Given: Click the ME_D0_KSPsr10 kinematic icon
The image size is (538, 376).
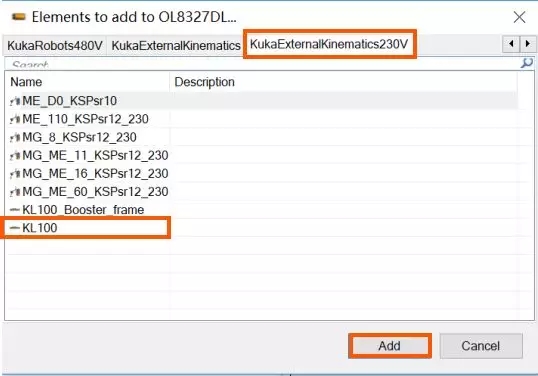Looking at the screenshot, I should click(15, 101).
